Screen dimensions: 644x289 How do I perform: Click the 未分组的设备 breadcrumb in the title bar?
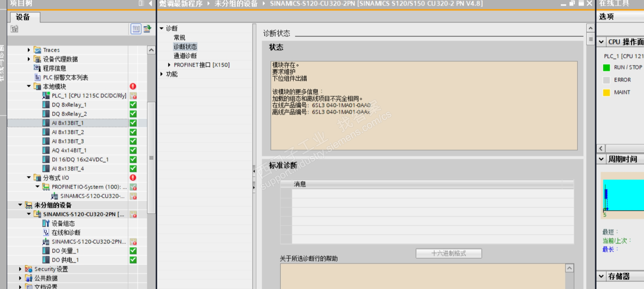[x=236, y=3]
